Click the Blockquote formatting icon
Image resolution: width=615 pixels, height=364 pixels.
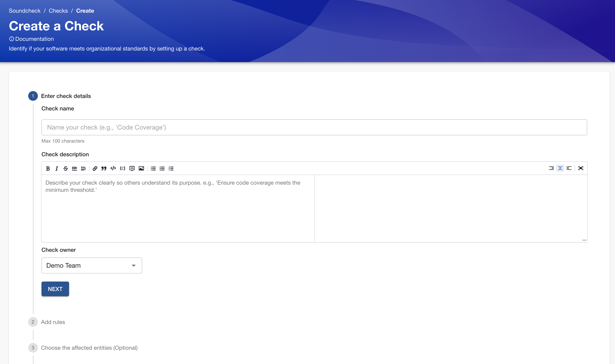[104, 168]
